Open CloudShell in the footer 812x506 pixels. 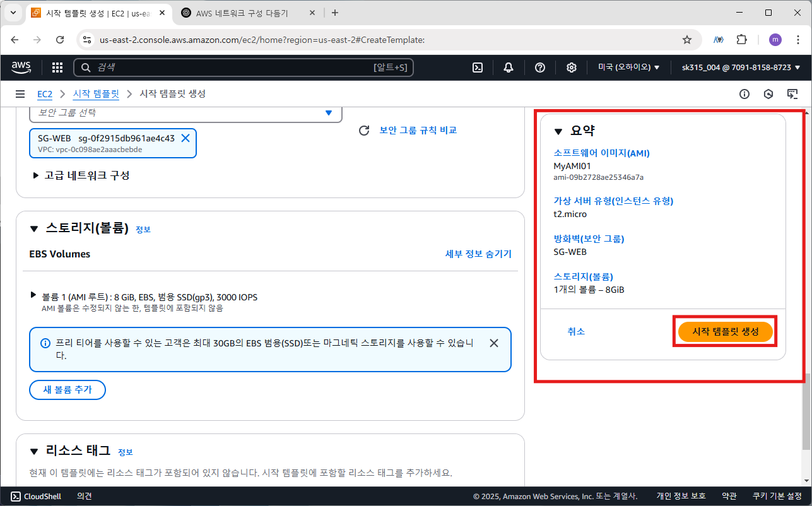tap(37, 496)
